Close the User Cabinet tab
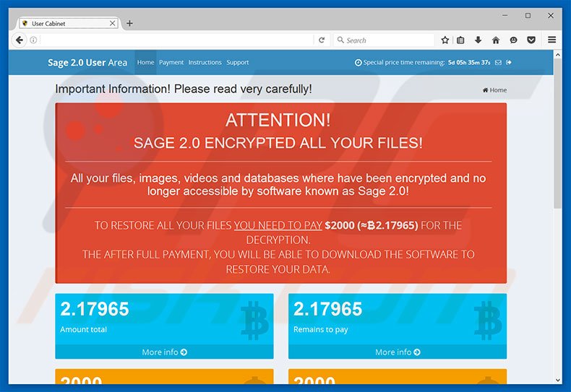 (x=113, y=23)
